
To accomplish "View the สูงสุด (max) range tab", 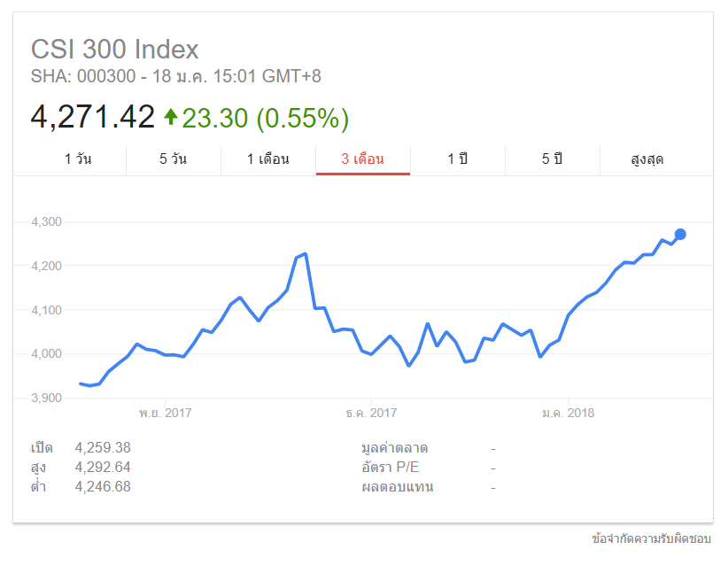I will (647, 159).
